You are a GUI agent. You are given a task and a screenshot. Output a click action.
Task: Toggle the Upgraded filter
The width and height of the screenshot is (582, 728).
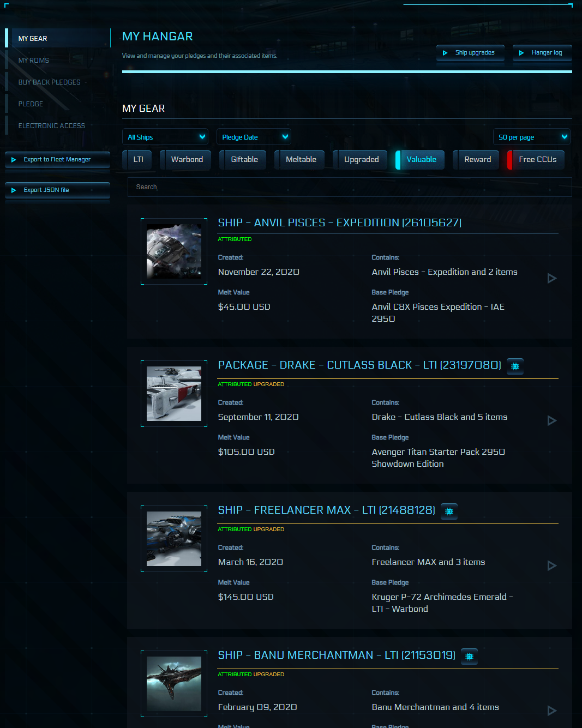(x=360, y=160)
